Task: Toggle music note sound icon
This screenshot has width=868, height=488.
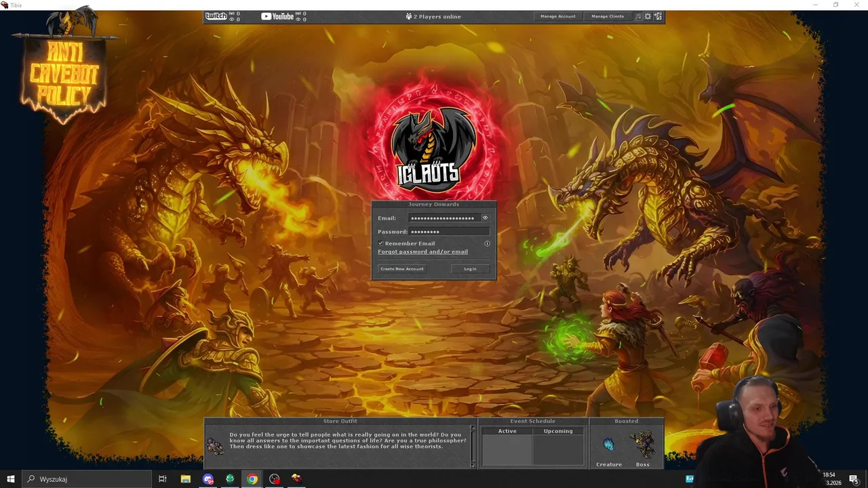Action: tap(637, 16)
